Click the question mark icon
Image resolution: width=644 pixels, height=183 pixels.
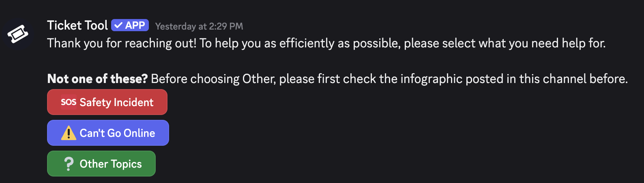pyautogui.click(x=69, y=164)
